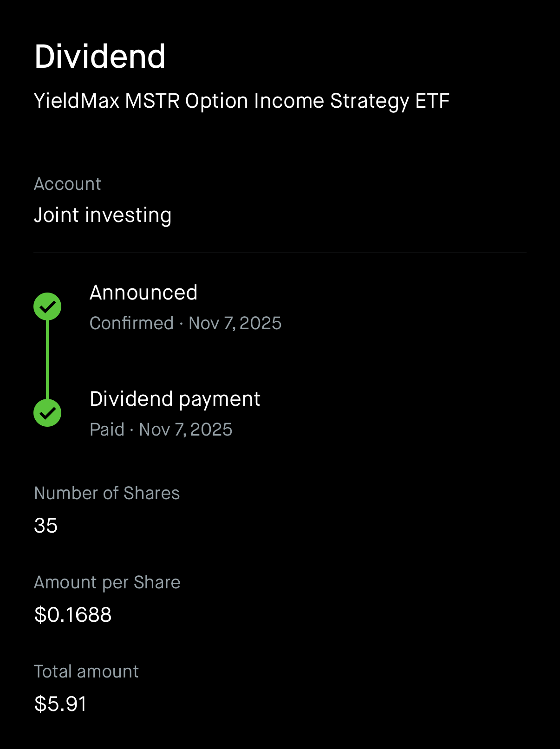This screenshot has width=560, height=749.
Task: Click the green Dividend payment checkmark icon
Action: pos(47,413)
